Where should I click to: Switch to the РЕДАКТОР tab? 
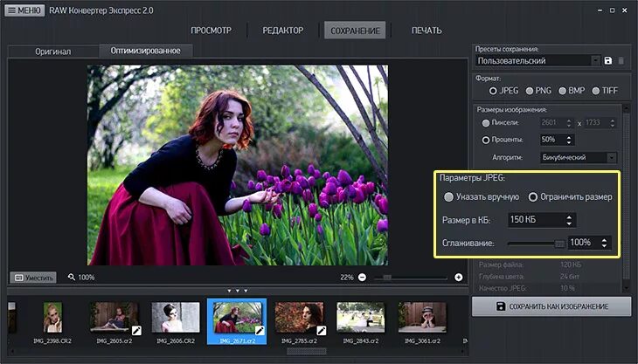point(283,31)
